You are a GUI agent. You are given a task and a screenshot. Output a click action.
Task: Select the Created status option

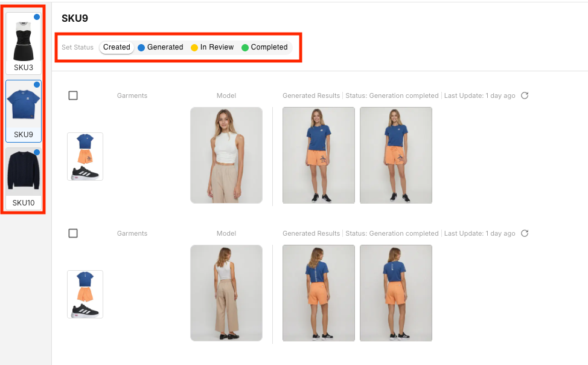[116, 47]
